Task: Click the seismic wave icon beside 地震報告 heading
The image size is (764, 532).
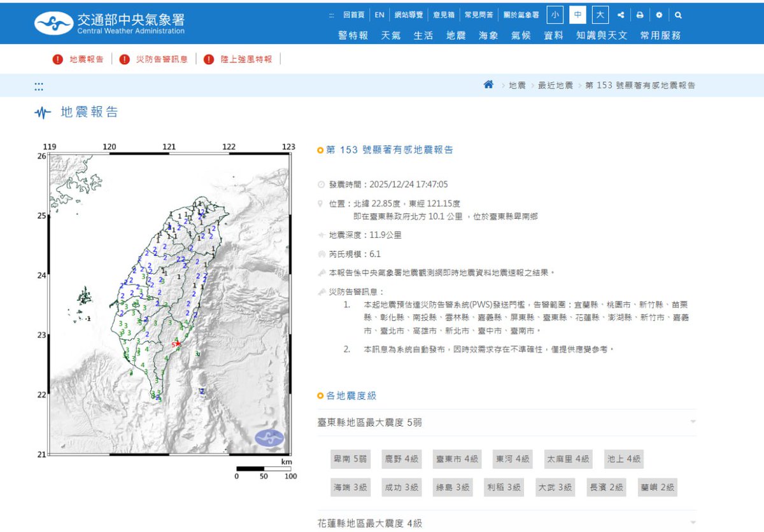Action: (43, 113)
